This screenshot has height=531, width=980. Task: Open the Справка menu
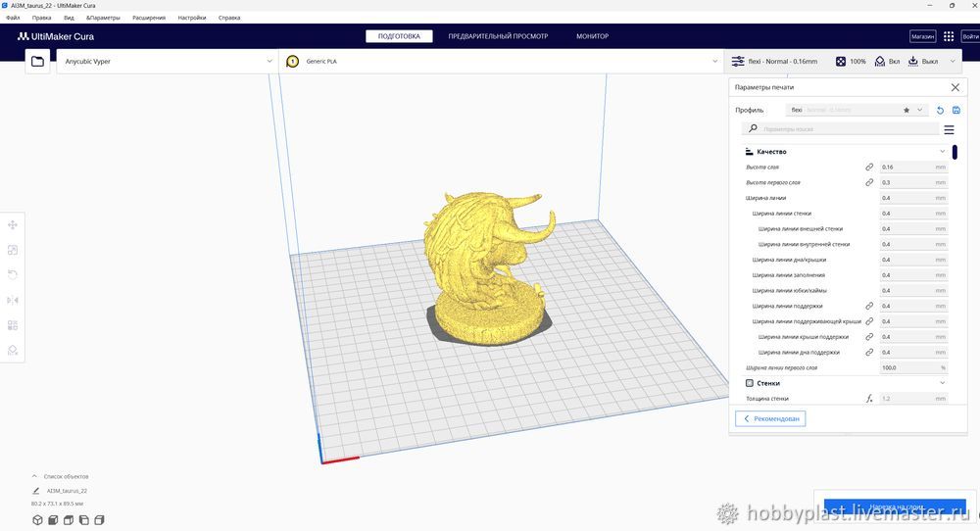pyautogui.click(x=229, y=18)
